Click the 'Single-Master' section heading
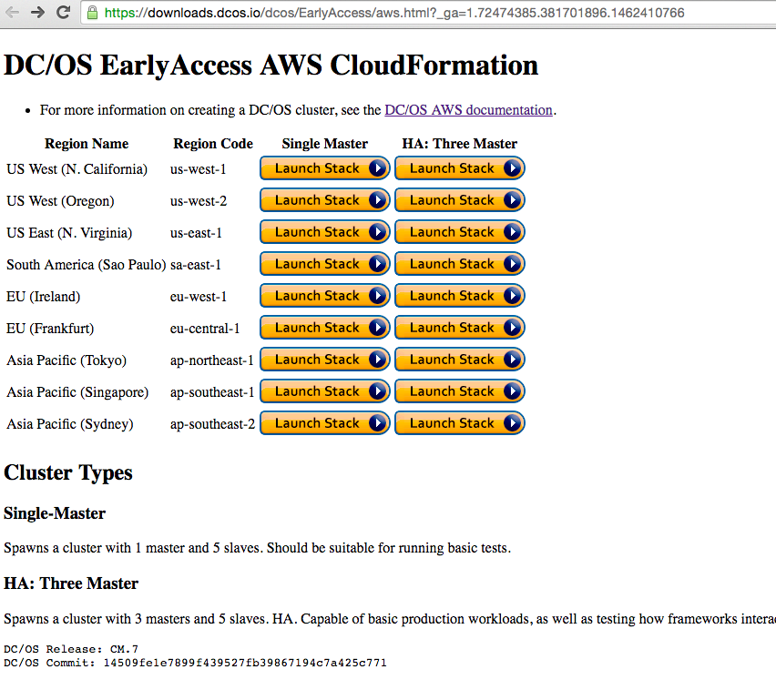776x700 pixels. pos(55,513)
